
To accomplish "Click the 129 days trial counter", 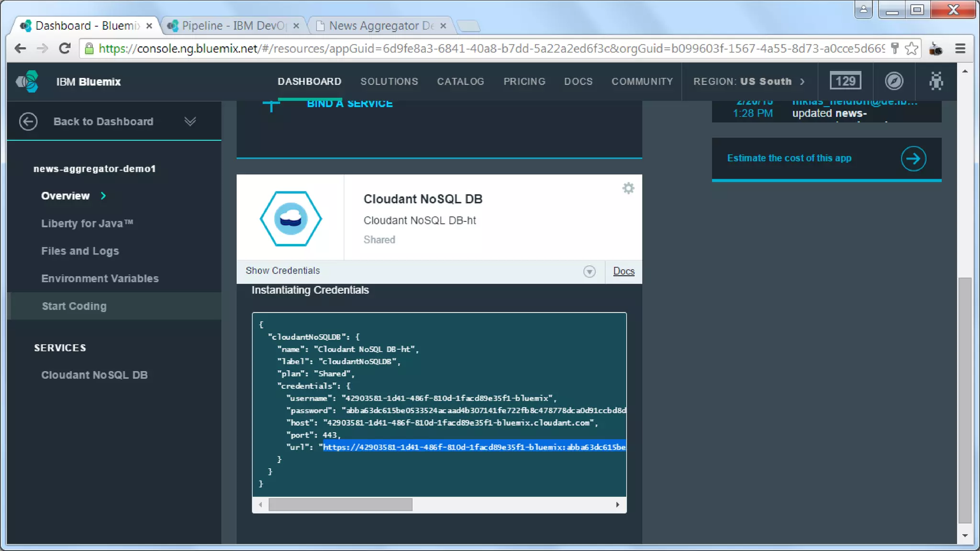I will 845,81.
